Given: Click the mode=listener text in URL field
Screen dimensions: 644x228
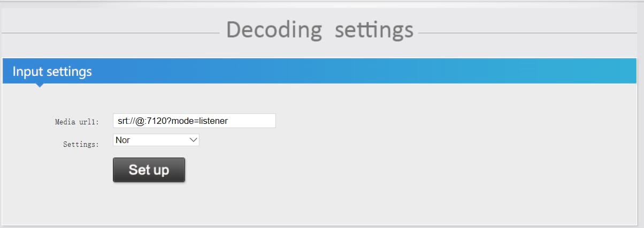Looking at the screenshot, I should 203,121.
